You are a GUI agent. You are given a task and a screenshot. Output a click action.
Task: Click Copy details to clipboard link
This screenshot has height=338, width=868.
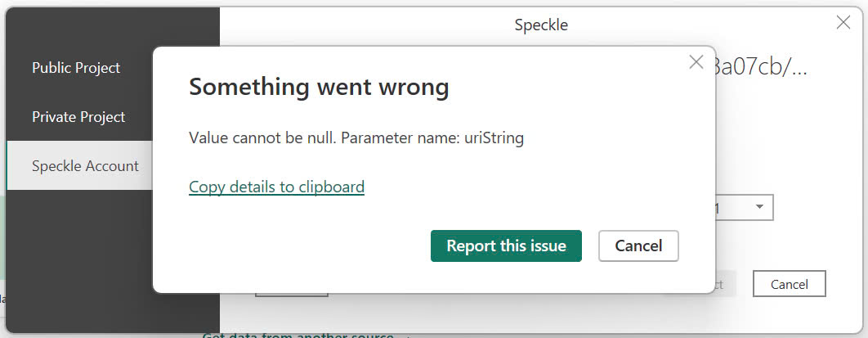click(x=276, y=187)
